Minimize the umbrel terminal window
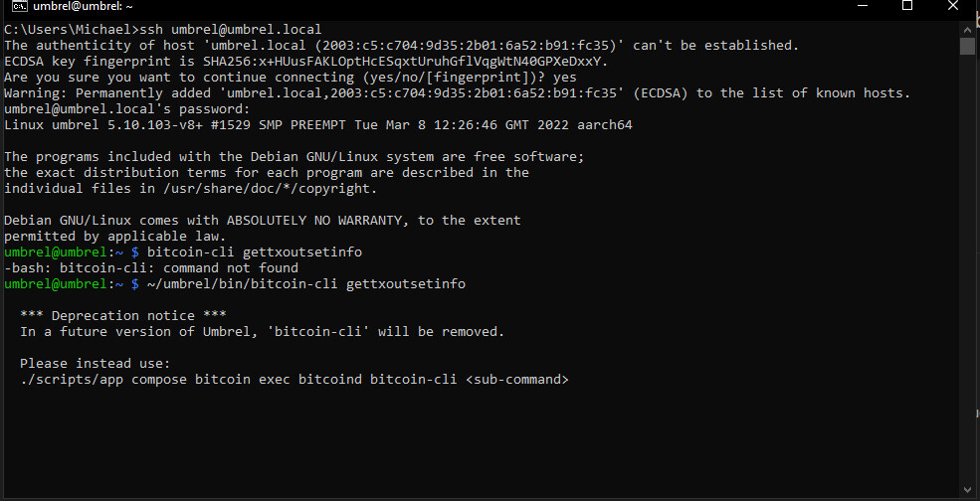The image size is (980, 501). pyautogui.click(x=864, y=6)
